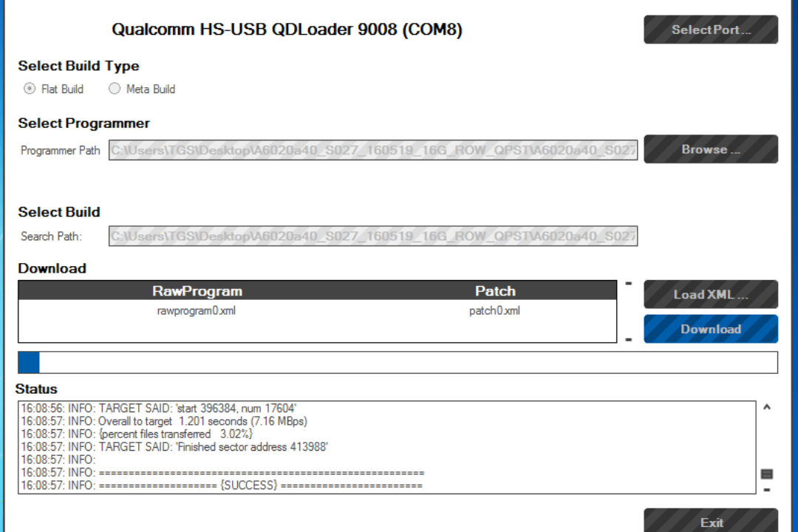Exit the flashing tool
Screen dimensions: 798x532
click(x=710, y=522)
